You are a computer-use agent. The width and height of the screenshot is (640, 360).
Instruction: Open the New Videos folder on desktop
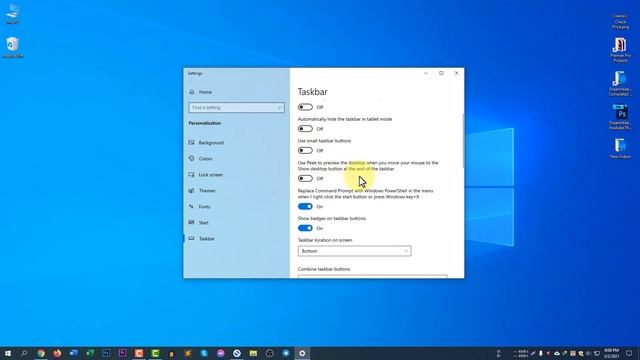(x=620, y=149)
